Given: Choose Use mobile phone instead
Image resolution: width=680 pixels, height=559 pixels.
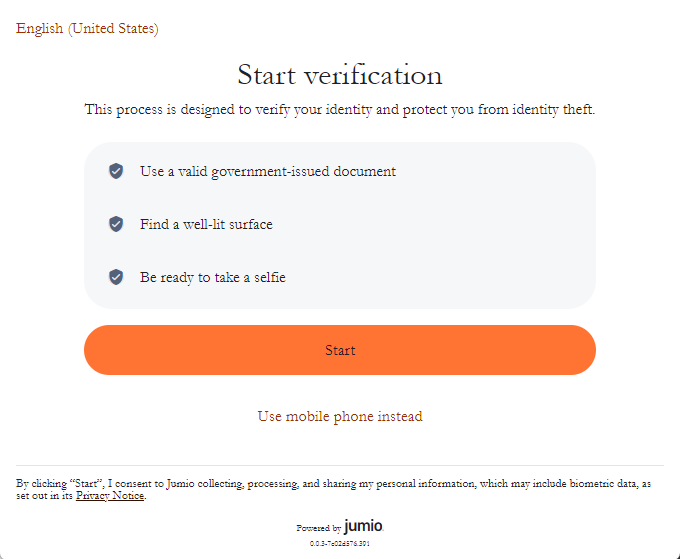Looking at the screenshot, I should coord(340,416).
